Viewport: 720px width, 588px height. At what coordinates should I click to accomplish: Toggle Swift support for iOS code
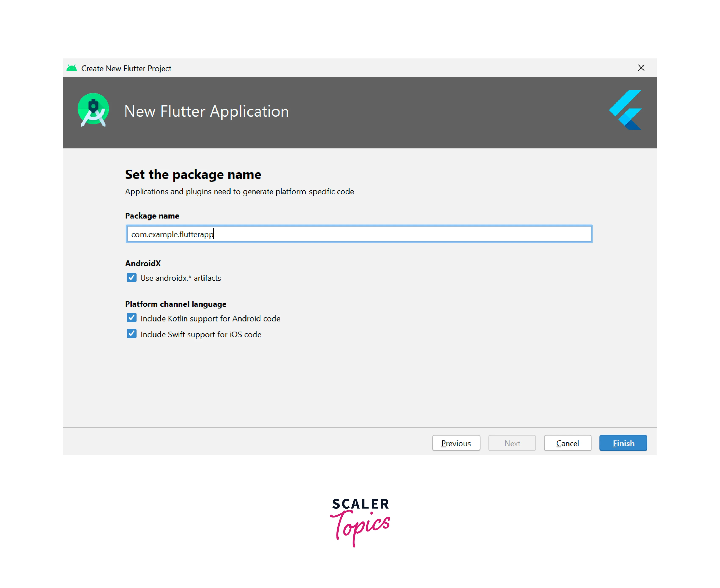click(132, 334)
